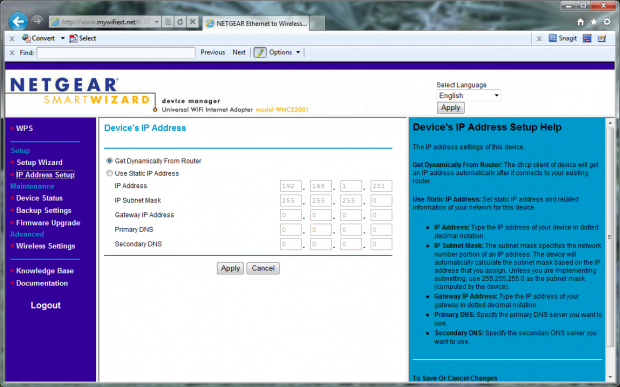Screen dimensions: 620x387
Task: Expand the Convert toolbar dropdown arrow
Action: click(x=62, y=38)
